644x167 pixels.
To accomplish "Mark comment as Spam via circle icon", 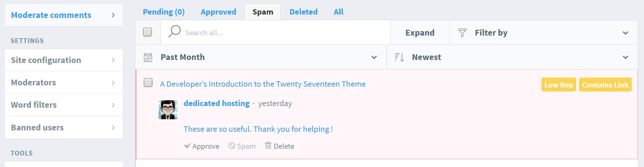I will 232,146.
